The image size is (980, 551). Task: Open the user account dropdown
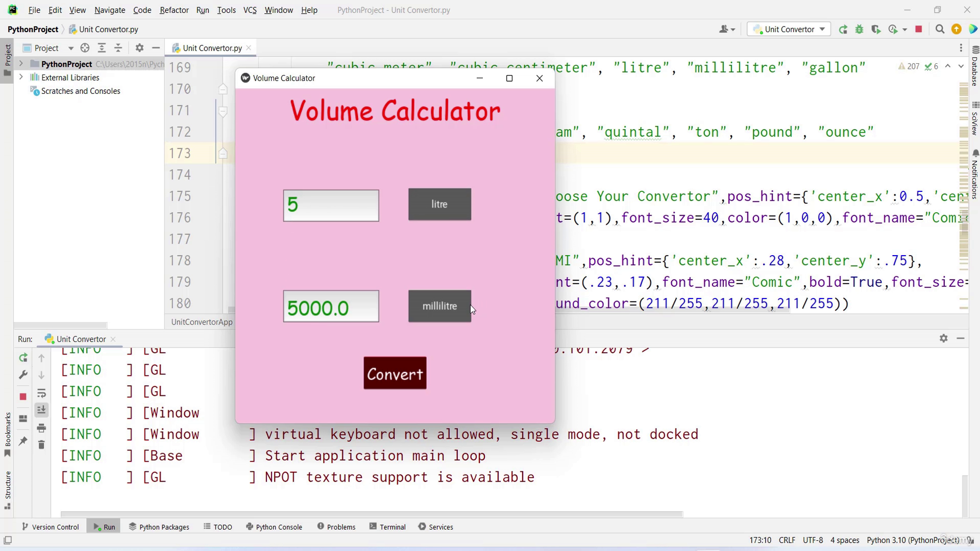tap(727, 30)
